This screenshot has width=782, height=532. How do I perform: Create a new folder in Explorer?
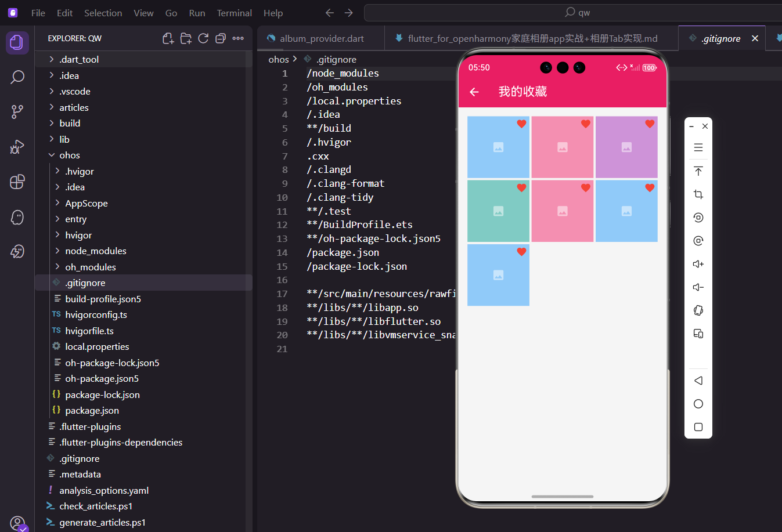point(186,38)
